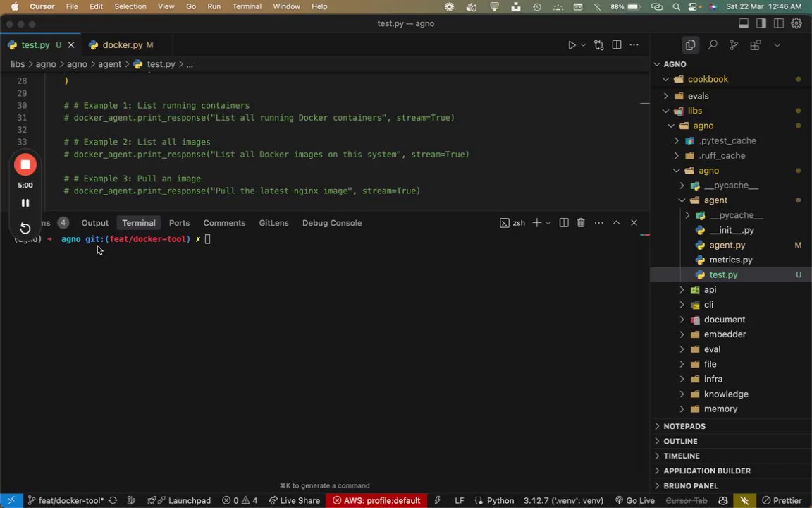Image resolution: width=812 pixels, height=508 pixels.
Task: Click Go Live in the status bar
Action: pos(634,501)
